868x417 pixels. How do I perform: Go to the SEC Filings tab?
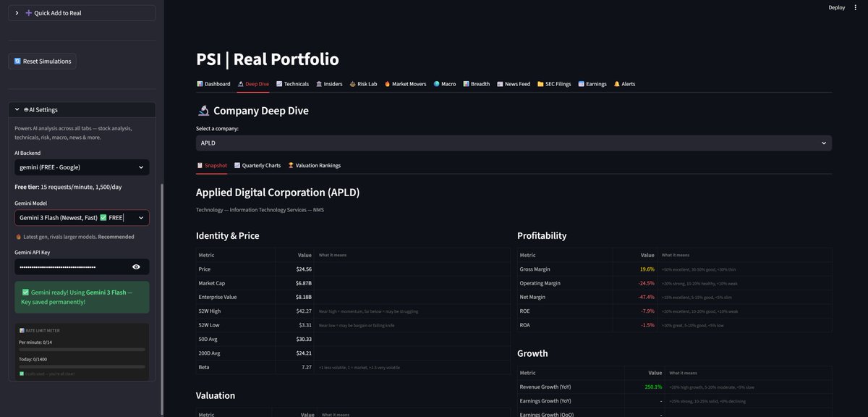click(x=554, y=84)
